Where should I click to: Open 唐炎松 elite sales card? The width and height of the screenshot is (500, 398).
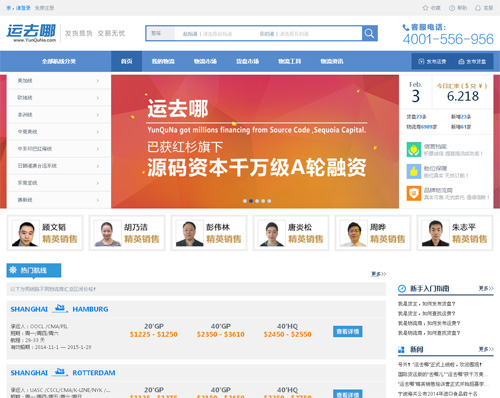tap(291, 233)
